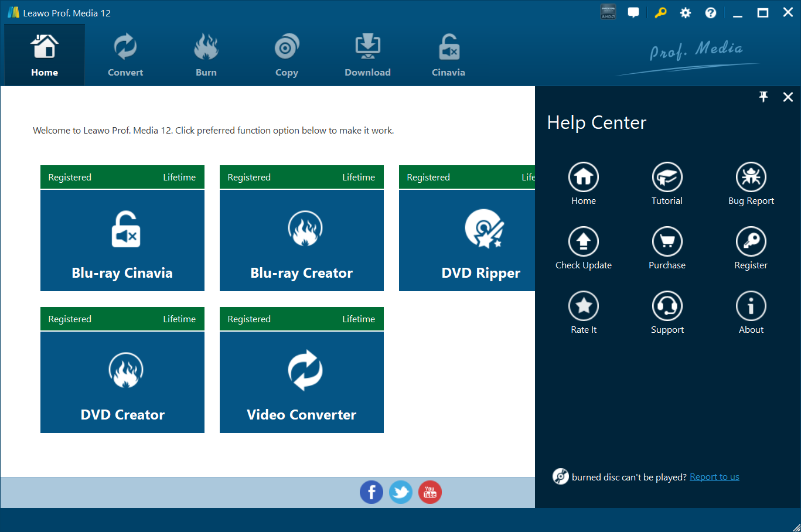
Task: Open the Tutorial icon in Help Center
Action: click(667, 177)
